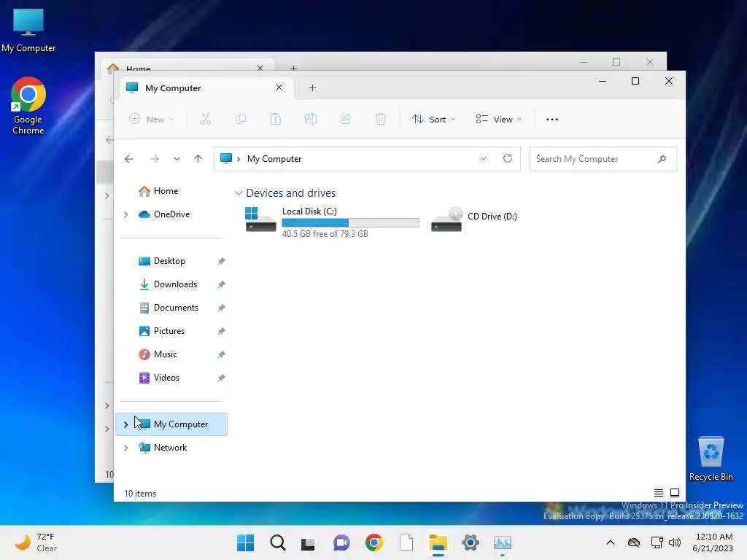Open the Start menu on taskbar
This screenshot has width=747, height=560.
coord(245,542)
